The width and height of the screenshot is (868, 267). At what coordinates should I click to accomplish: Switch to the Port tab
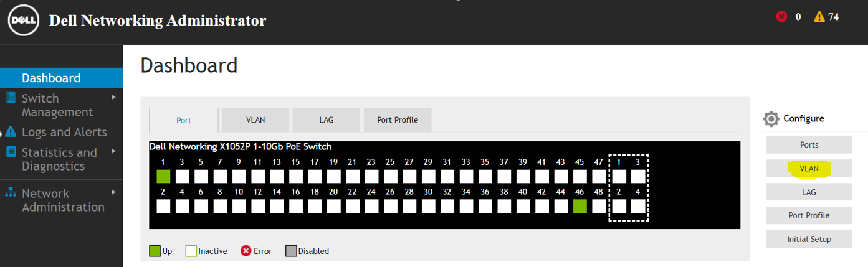click(x=184, y=120)
